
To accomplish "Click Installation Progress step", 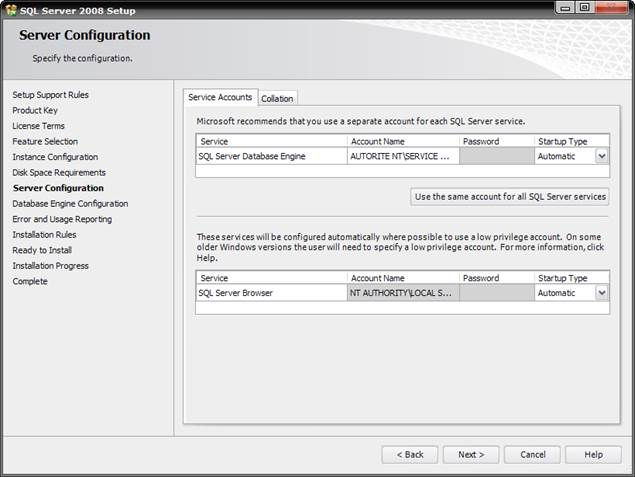I will click(x=51, y=266).
